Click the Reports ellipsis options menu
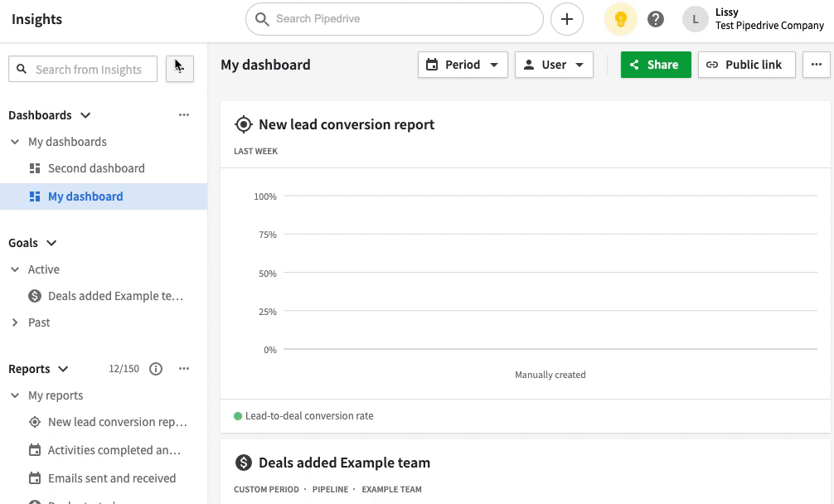This screenshot has height=504, width=834. [x=183, y=368]
